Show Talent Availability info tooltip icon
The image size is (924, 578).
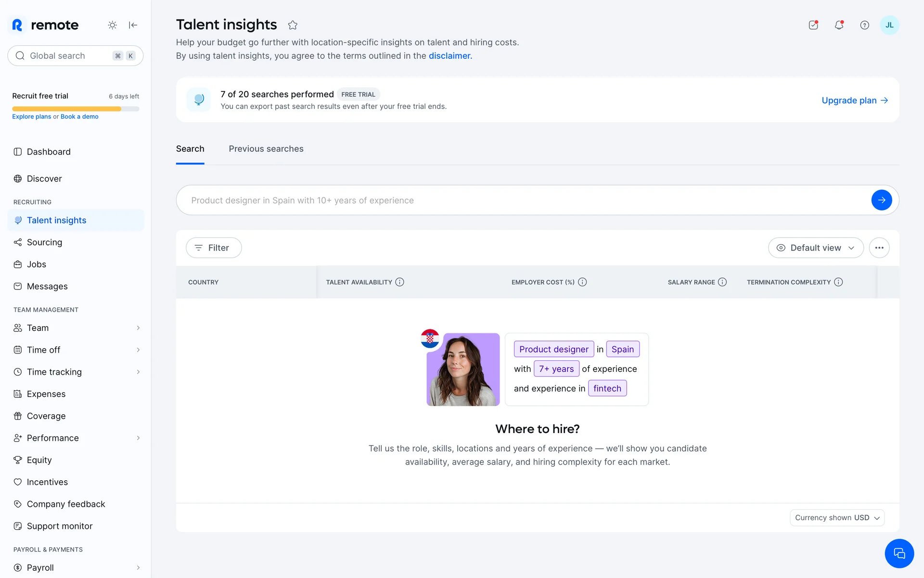pyautogui.click(x=399, y=282)
